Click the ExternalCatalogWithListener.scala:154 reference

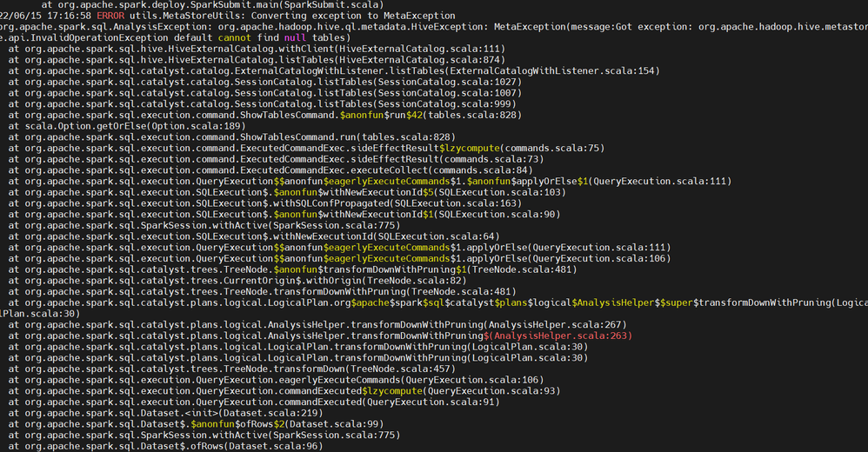point(552,70)
